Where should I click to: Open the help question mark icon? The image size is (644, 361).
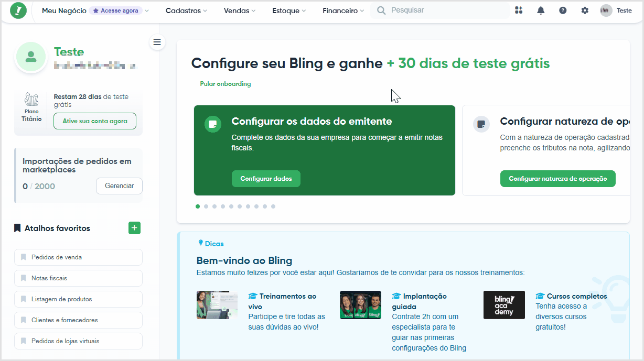click(563, 10)
